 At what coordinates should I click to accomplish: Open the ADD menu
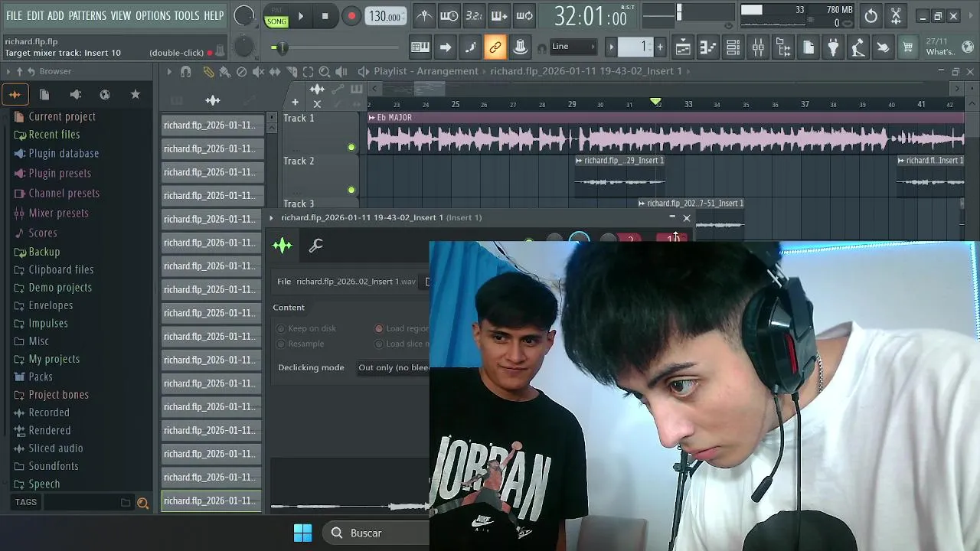coord(56,15)
